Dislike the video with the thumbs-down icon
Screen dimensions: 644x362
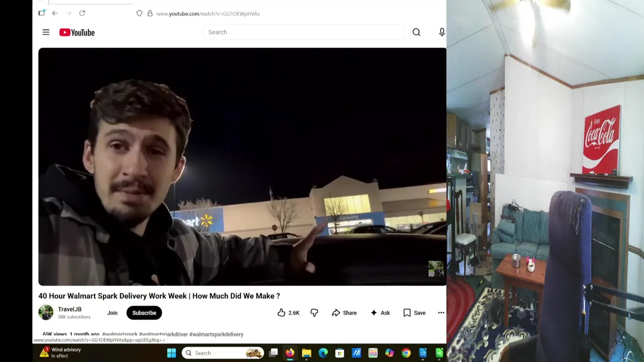314,313
